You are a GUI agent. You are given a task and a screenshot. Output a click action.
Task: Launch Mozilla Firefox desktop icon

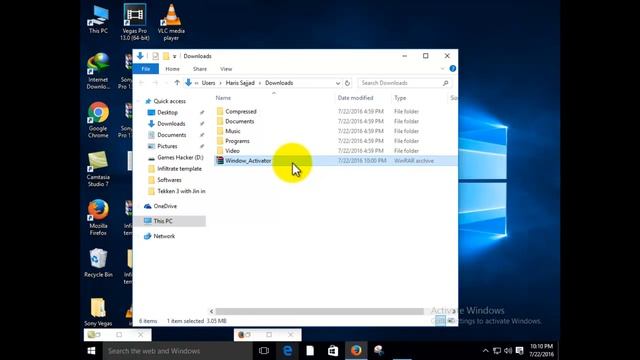click(x=98, y=218)
